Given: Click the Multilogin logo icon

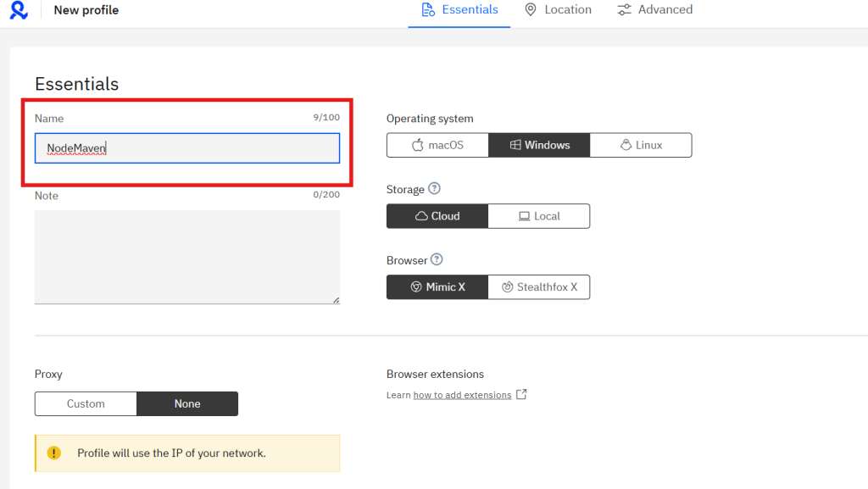Looking at the screenshot, I should point(19,11).
